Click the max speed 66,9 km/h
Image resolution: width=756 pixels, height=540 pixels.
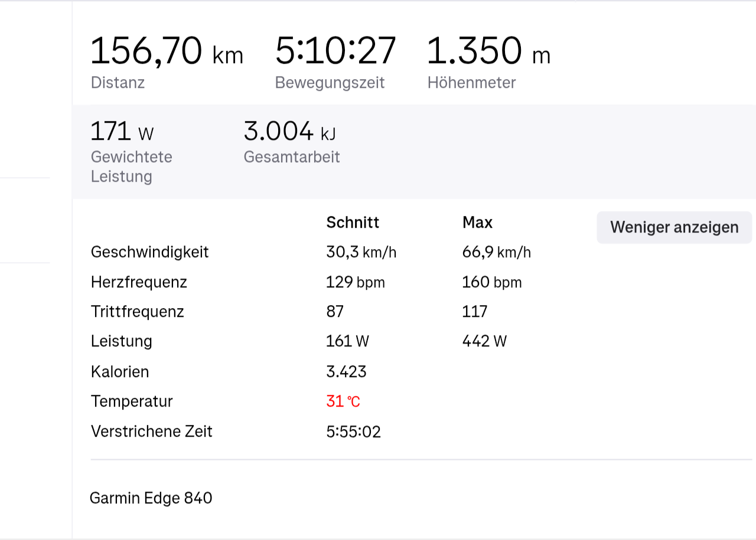(496, 253)
